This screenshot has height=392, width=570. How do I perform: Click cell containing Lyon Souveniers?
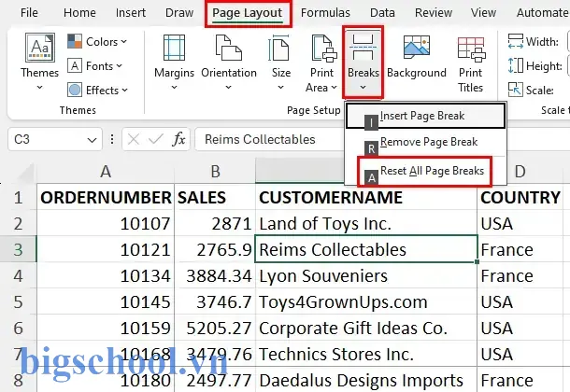pyautogui.click(x=366, y=276)
